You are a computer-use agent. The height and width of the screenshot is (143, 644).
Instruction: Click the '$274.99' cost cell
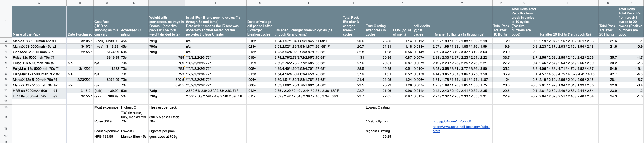(x=107, y=80)
